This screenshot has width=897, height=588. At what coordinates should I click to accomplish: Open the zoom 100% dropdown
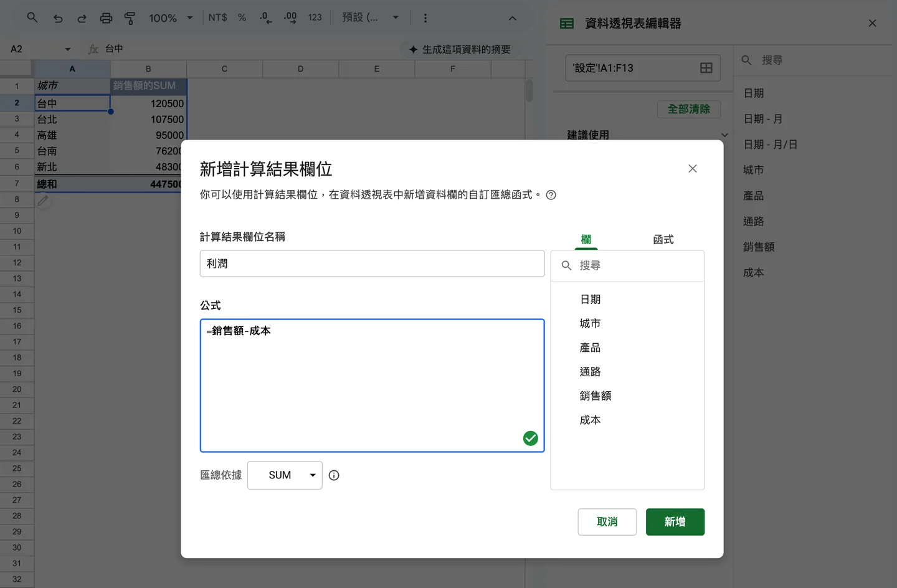171,18
